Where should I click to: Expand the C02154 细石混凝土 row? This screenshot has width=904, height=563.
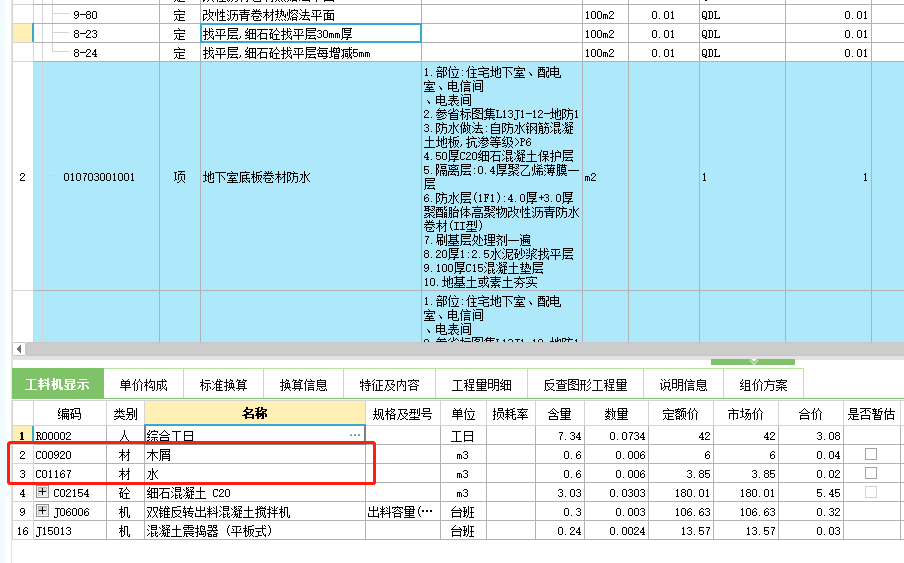pyautogui.click(x=42, y=492)
